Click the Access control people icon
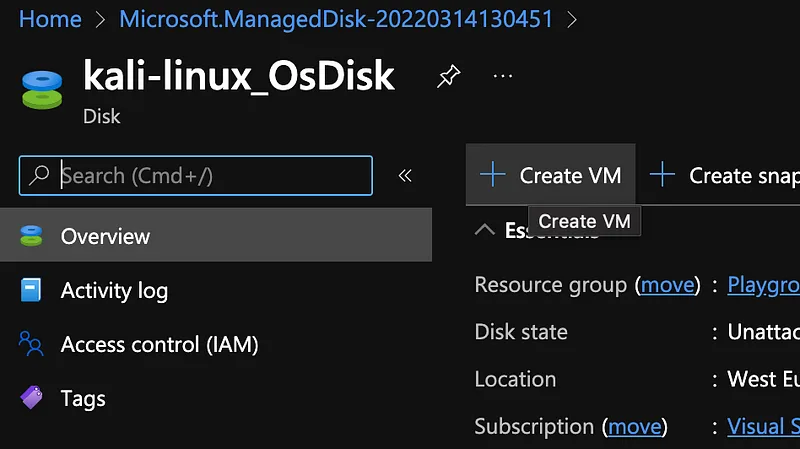Viewport: 800px width, 449px height. tap(31, 344)
